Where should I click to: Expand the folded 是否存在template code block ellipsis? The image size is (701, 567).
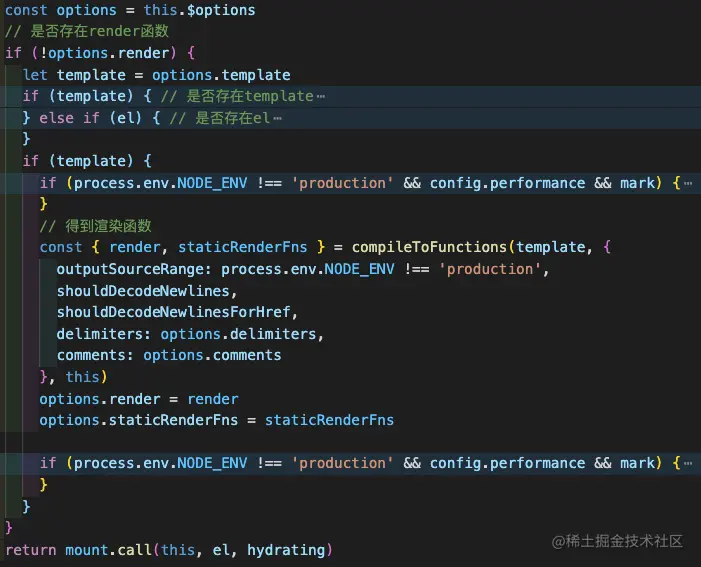[321, 96]
